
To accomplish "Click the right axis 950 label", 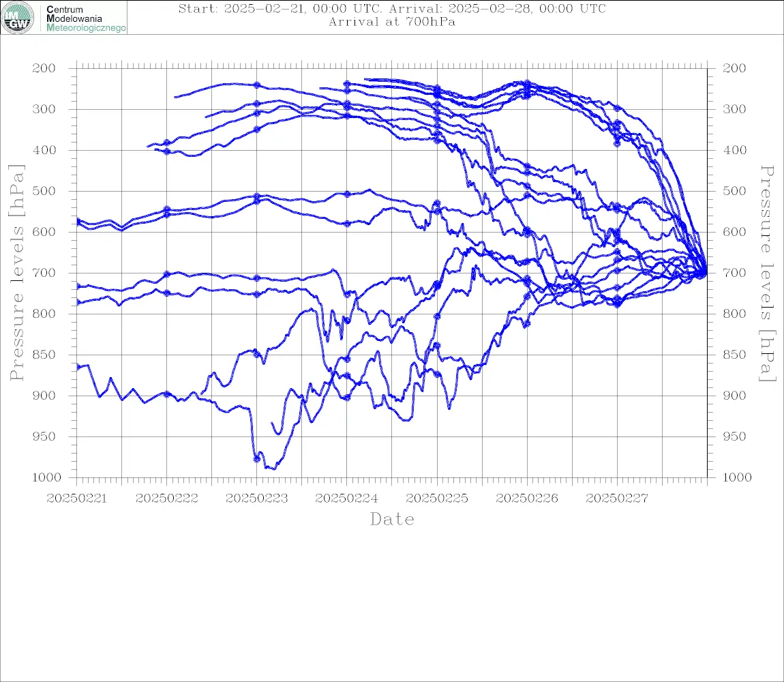I will 734,436.
